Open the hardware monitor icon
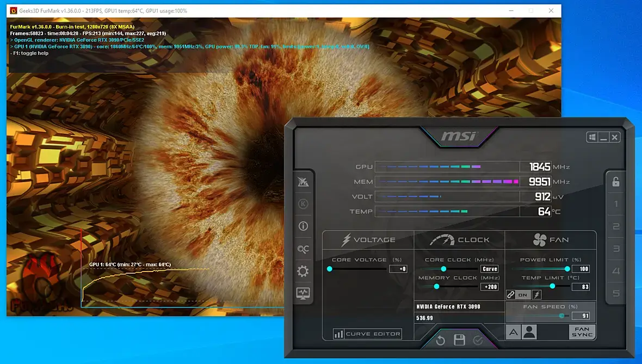 [x=303, y=293]
